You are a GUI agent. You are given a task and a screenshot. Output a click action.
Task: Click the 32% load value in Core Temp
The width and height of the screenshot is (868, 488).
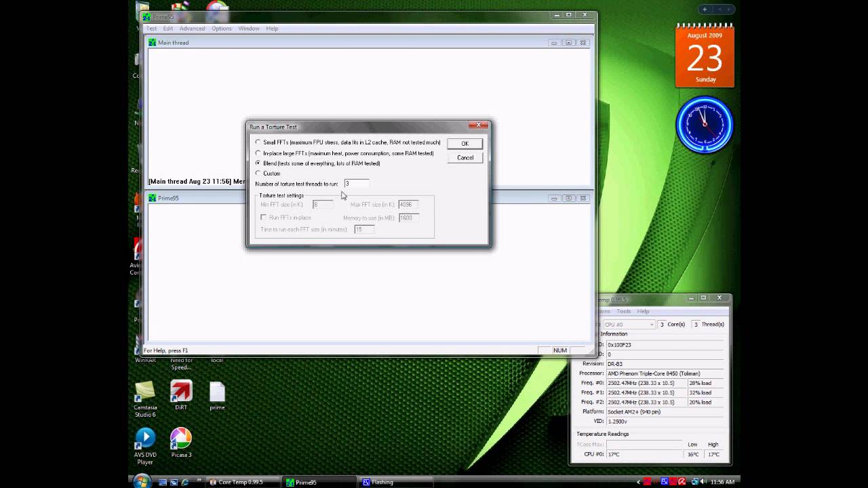pyautogui.click(x=706, y=392)
